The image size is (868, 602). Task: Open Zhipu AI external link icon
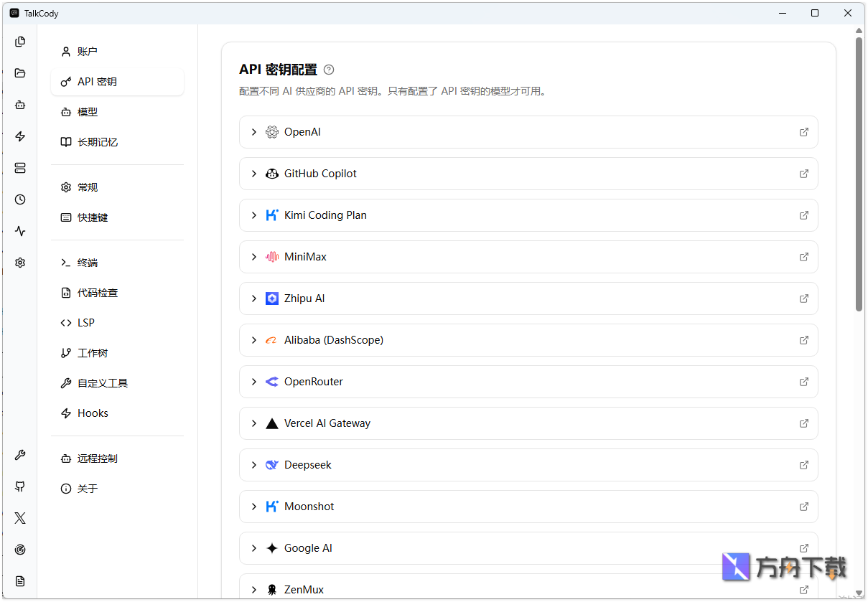(804, 298)
